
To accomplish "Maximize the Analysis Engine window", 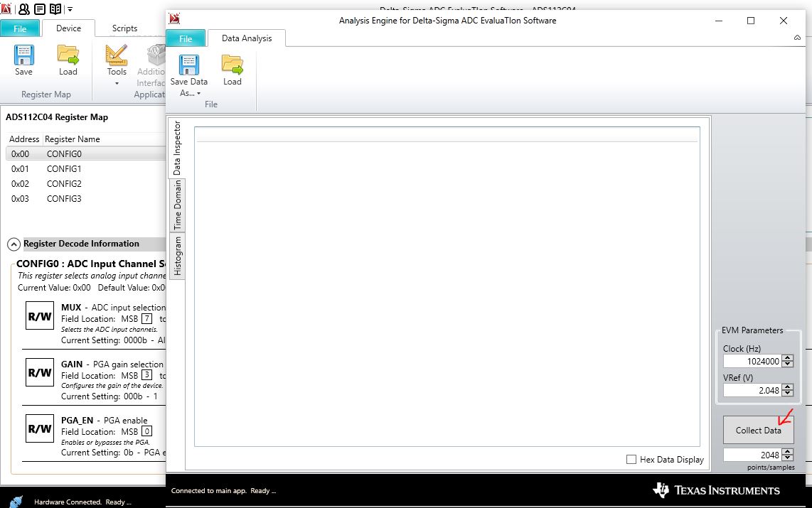I will (x=751, y=21).
